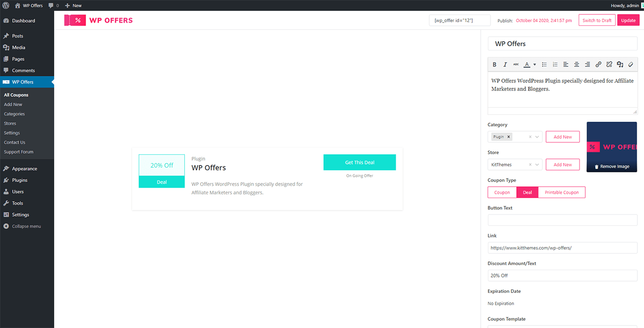Click Add New next to Store
The width and height of the screenshot is (644, 328).
click(x=563, y=165)
